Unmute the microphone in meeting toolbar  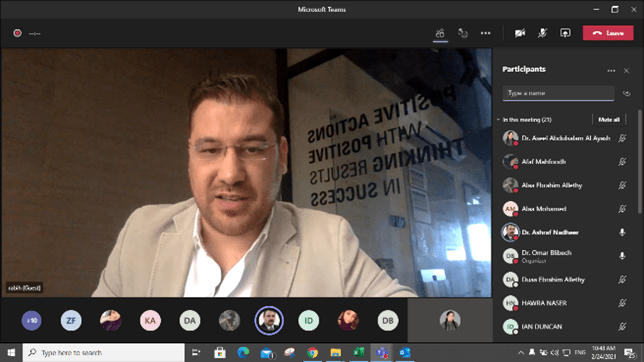click(x=543, y=33)
